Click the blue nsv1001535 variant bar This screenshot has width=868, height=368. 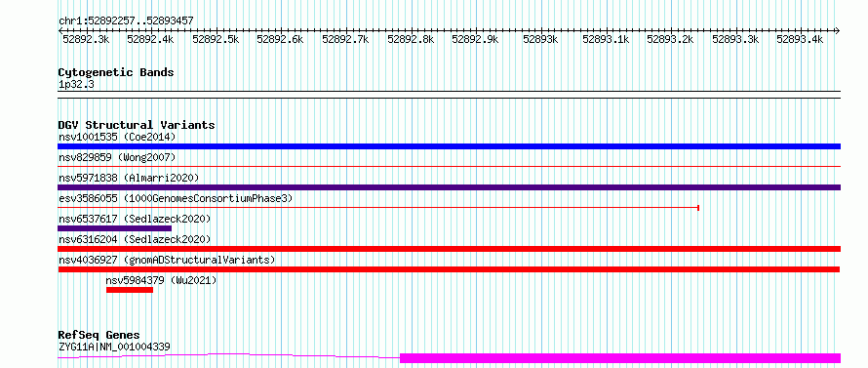450,146
